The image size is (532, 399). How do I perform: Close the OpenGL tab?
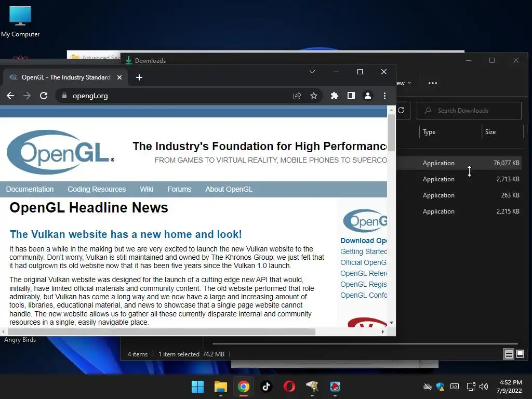click(x=119, y=78)
